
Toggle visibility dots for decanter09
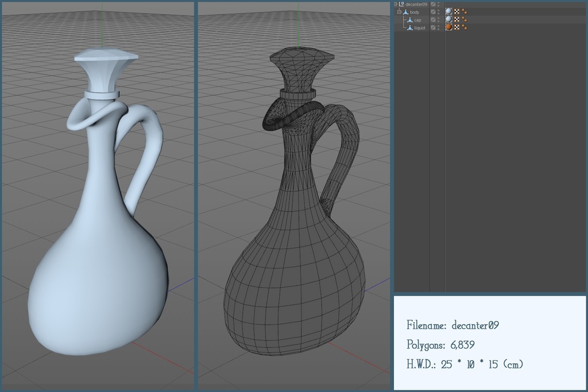point(438,4)
